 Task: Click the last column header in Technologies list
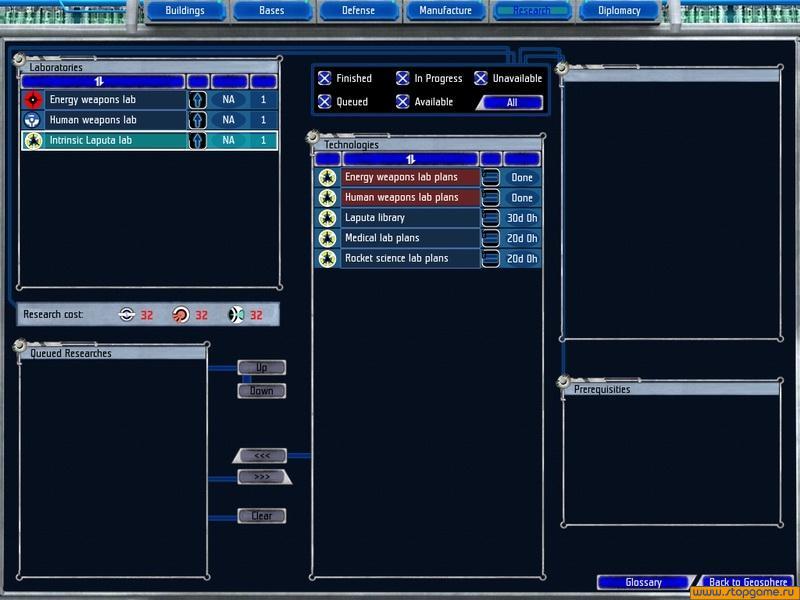coord(522,159)
